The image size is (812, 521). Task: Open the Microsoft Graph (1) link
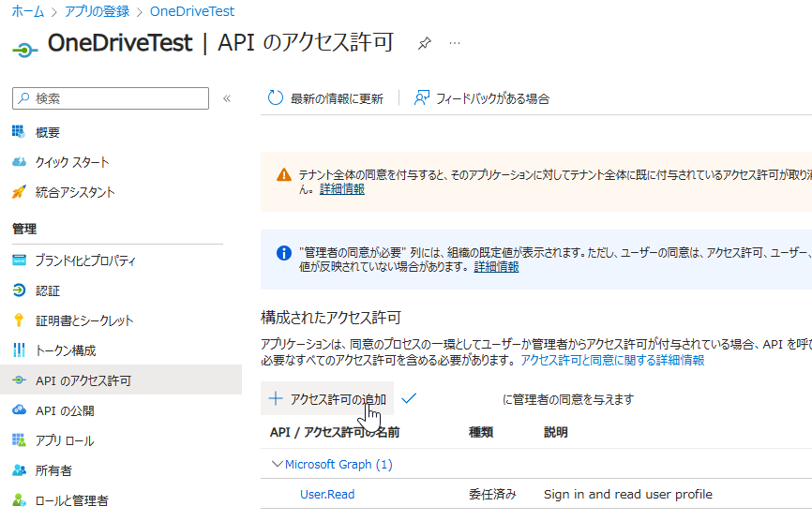(338, 464)
